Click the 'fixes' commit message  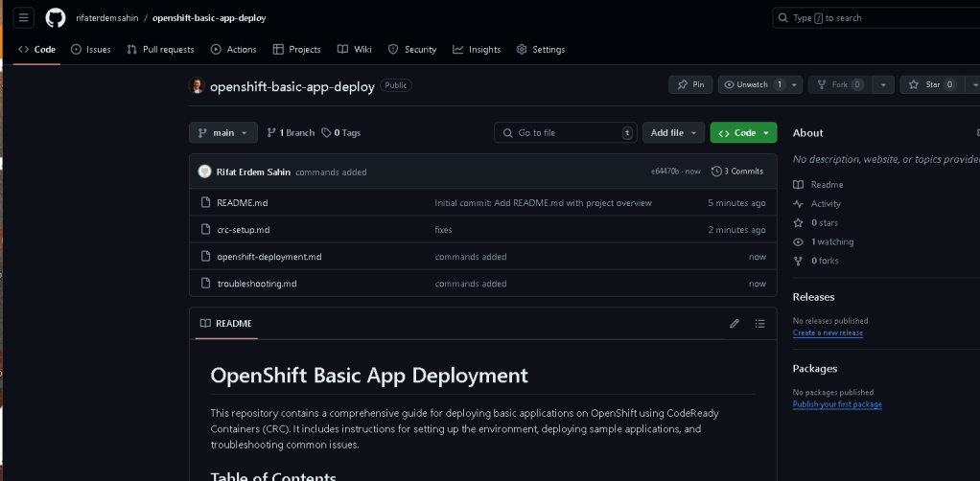443,230
